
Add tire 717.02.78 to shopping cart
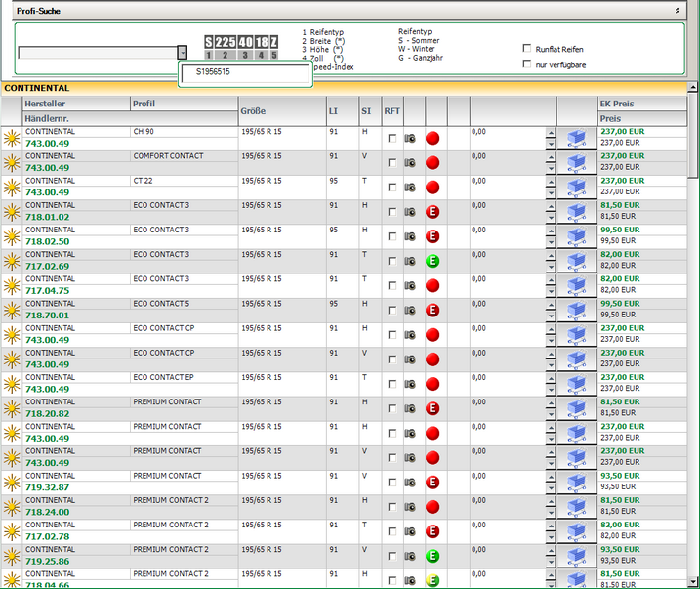pyautogui.click(x=577, y=531)
